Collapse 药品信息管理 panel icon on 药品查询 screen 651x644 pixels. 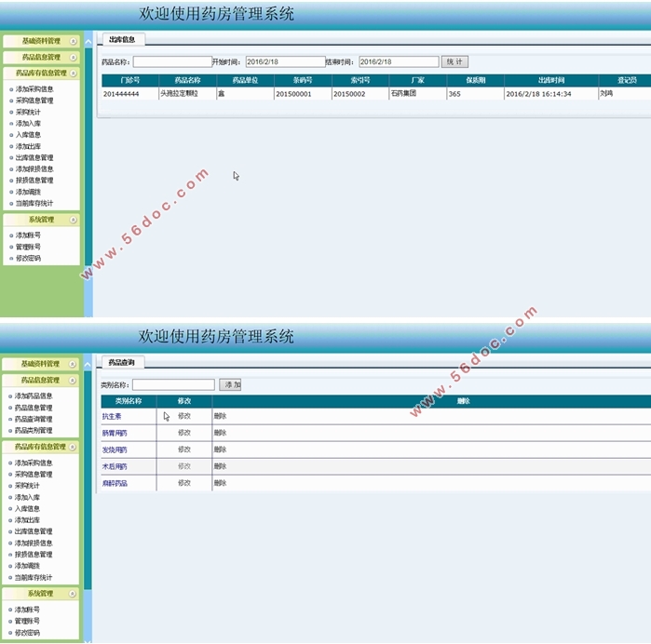click(73, 380)
